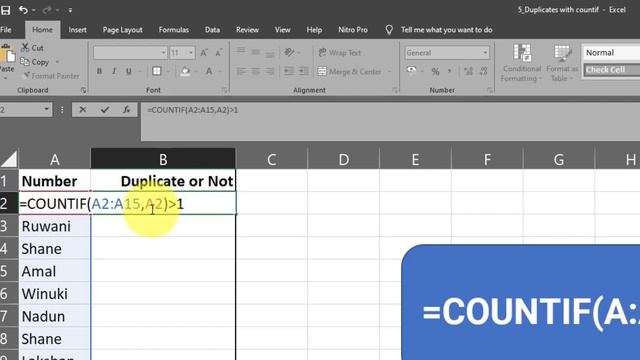Click inside the formula bar text

tap(192, 110)
